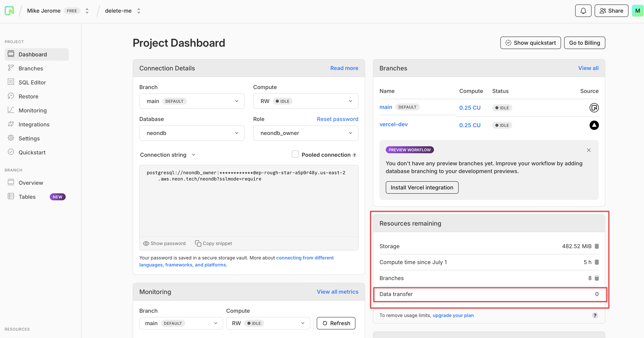
Task: Click the Reset password link
Action: [337, 119]
